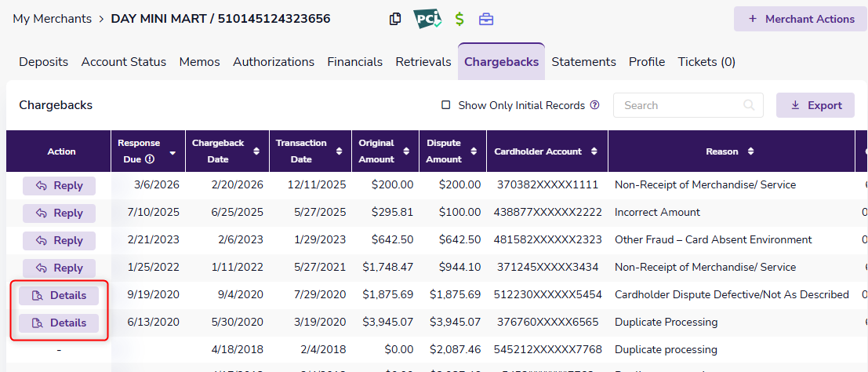
Task: Open the Merchant Actions menu
Action: tap(801, 19)
